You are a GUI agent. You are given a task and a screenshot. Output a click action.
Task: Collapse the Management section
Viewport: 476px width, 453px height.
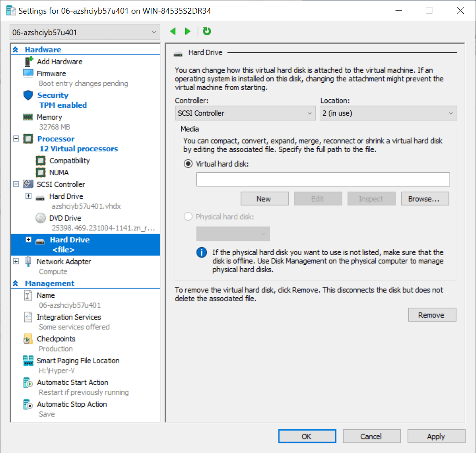pyautogui.click(x=15, y=283)
